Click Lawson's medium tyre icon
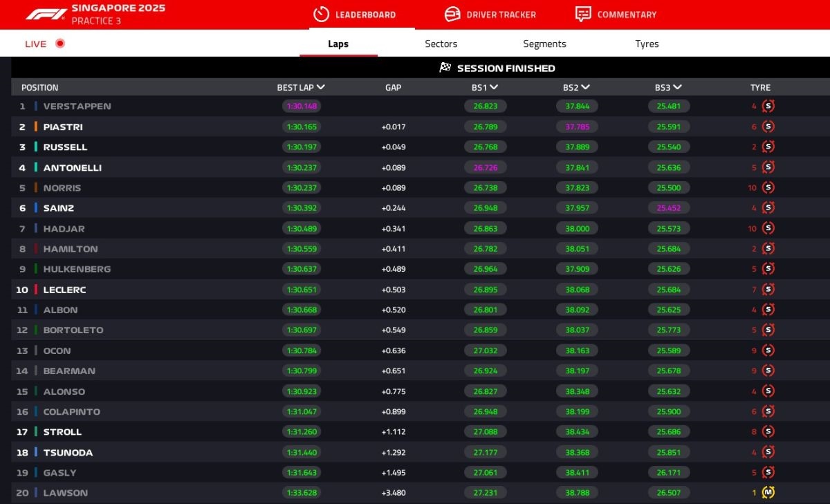Screen dimensions: 830x504 768,493
